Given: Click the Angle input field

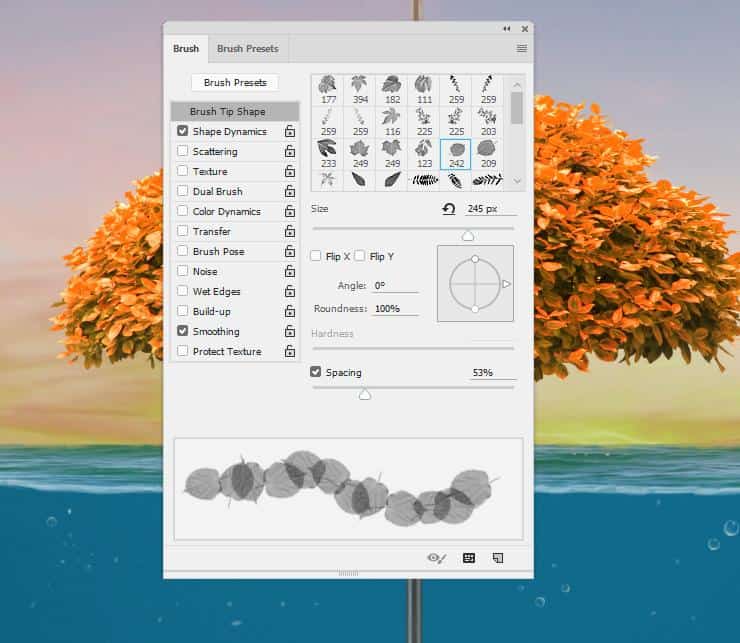Looking at the screenshot, I should 395,286.
